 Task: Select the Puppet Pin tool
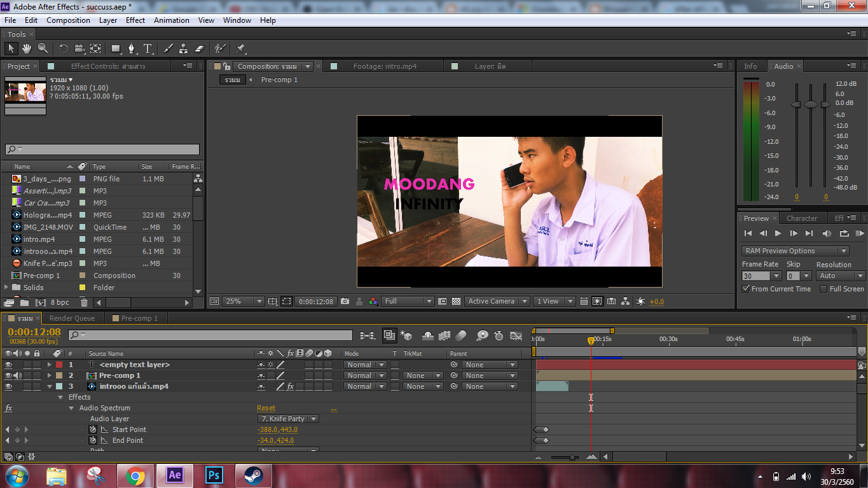[240, 48]
